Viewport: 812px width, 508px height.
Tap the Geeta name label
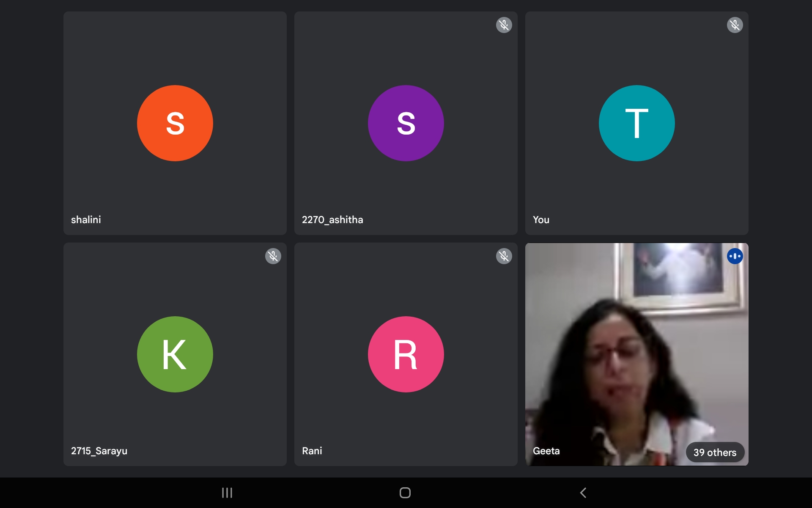click(x=546, y=451)
